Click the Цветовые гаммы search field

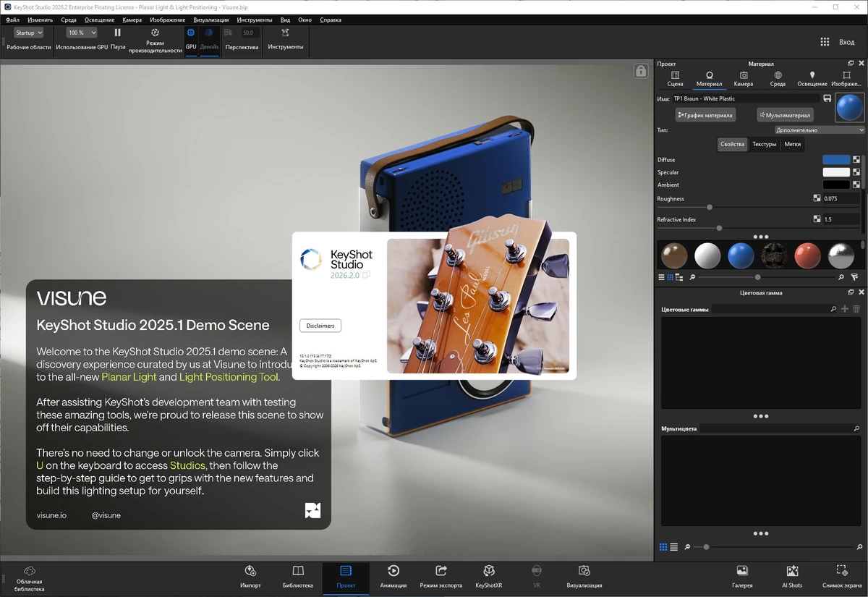(774, 309)
